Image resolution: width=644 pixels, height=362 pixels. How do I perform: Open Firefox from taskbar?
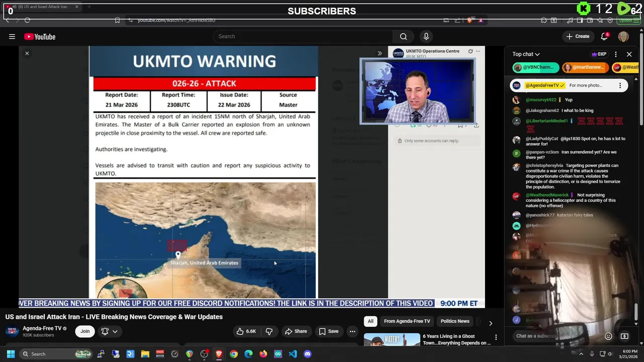(263, 354)
